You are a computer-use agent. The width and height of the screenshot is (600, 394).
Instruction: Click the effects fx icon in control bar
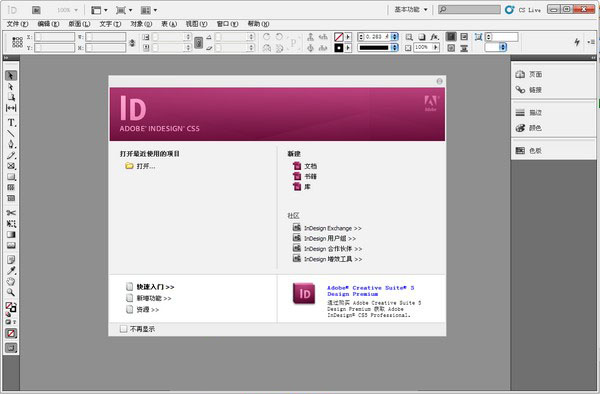(434, 37)
